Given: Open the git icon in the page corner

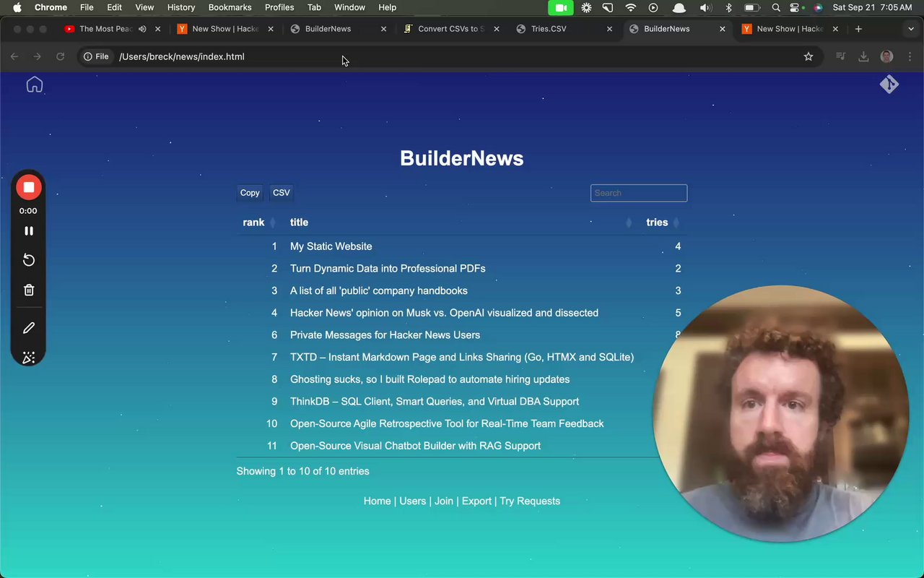Looking at the screenshot, I should (x=889, y=85).
